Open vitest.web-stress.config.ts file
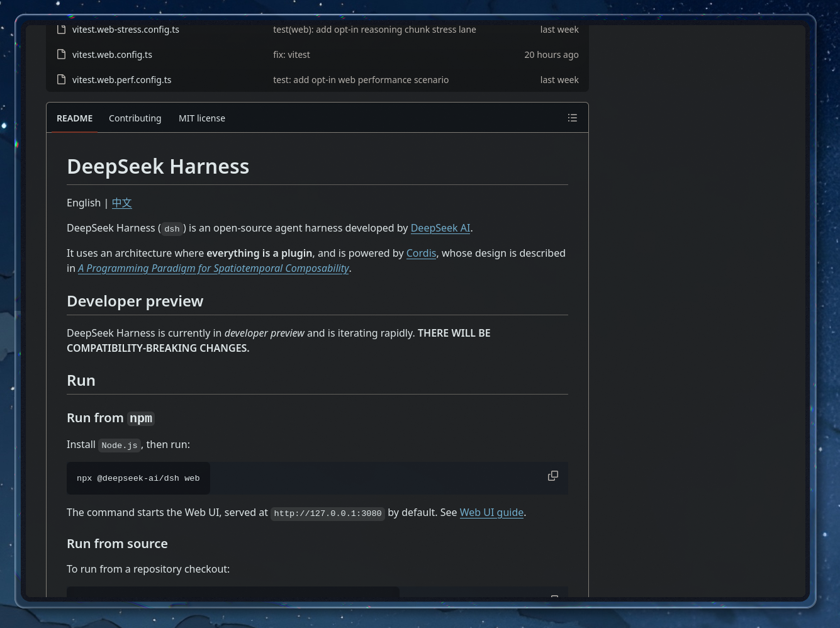 coord(126,30)
